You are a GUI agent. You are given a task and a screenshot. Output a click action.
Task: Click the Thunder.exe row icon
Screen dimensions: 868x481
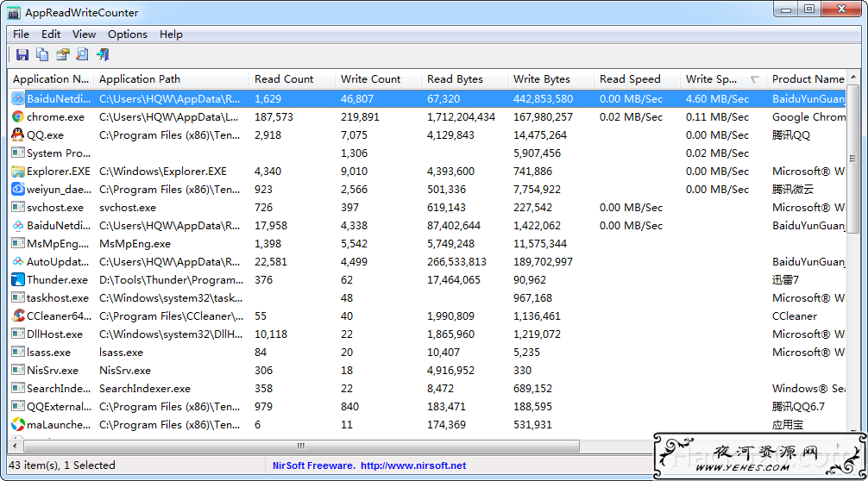18,280
